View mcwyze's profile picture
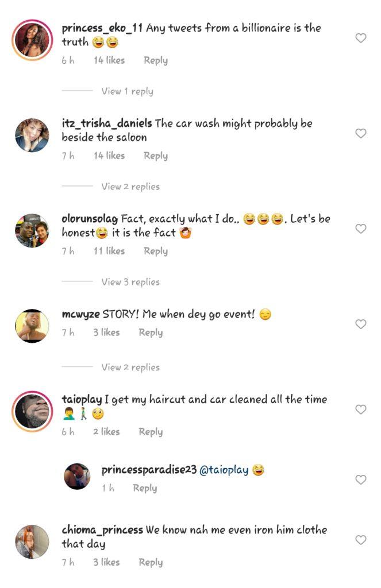 coord(32,326)
